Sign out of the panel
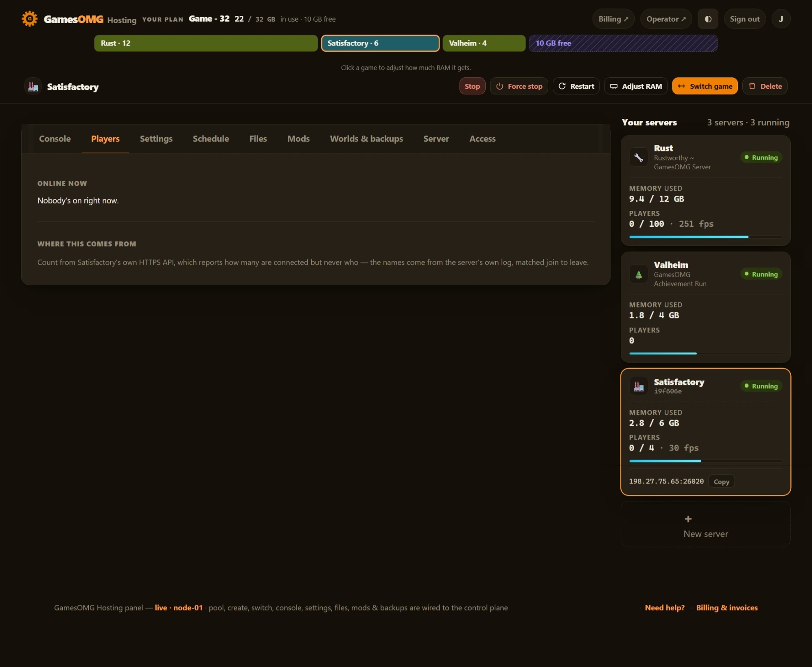The width and height of the screenshot is (812, 667). 744,19
